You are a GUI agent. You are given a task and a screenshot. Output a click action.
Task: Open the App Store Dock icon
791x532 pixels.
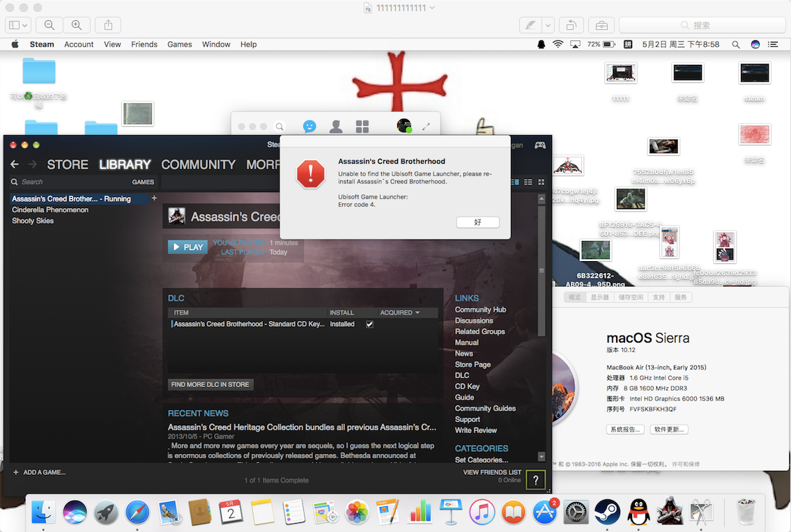coord(545,513)
